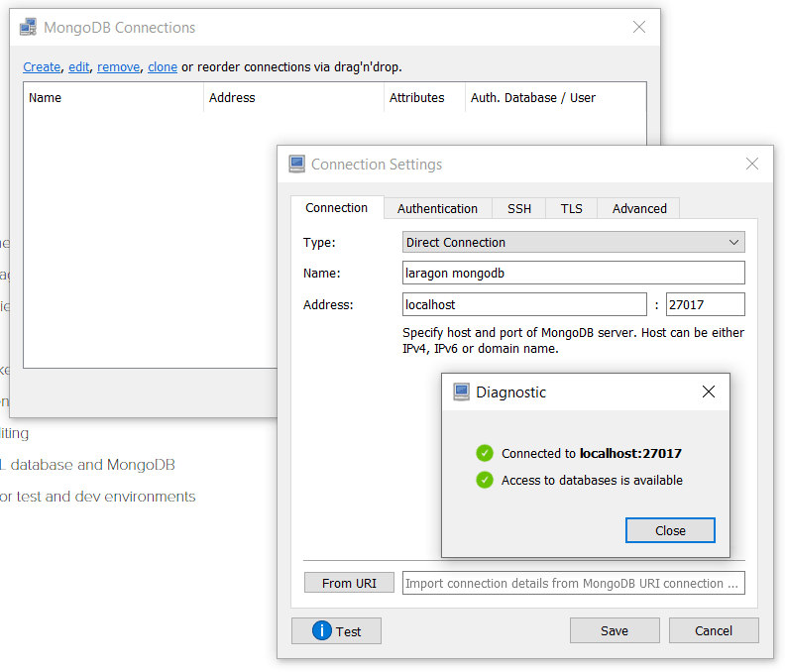The height and width of the screenshot is (672, 785).
Task: Click the Import connection details URI field
Action: (573, 584)
